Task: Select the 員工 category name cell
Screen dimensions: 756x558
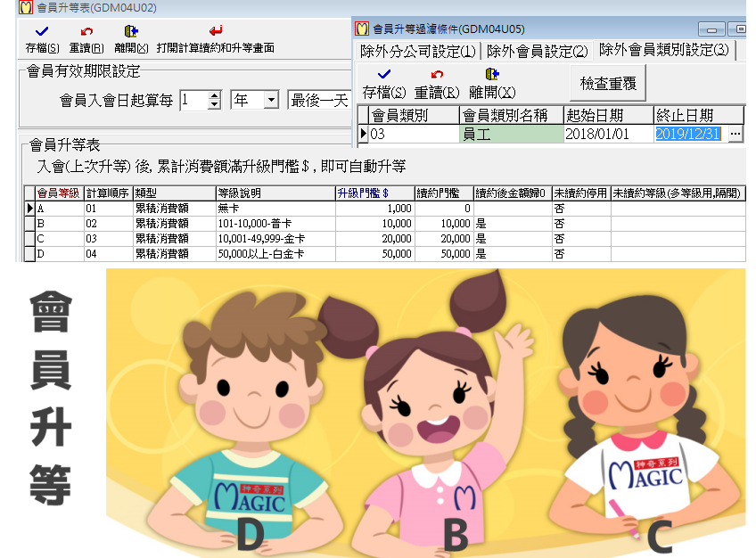Action: (x=511, y=134)
